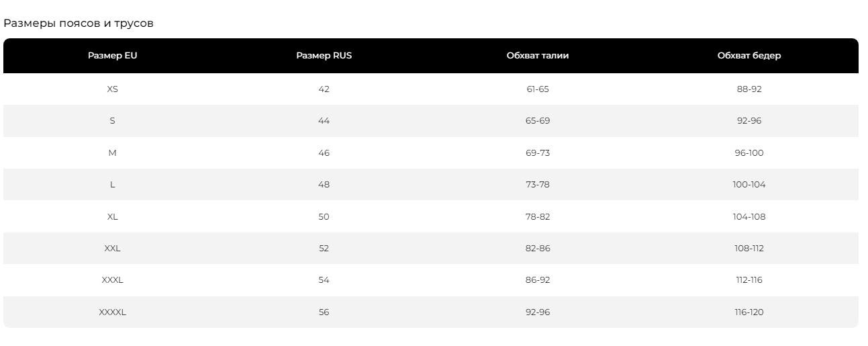Image resolution: width=868 pixels, height=346 pixels.
Task: Click waist measurement 61-65 cell
Action: click(x=537, y=89)
